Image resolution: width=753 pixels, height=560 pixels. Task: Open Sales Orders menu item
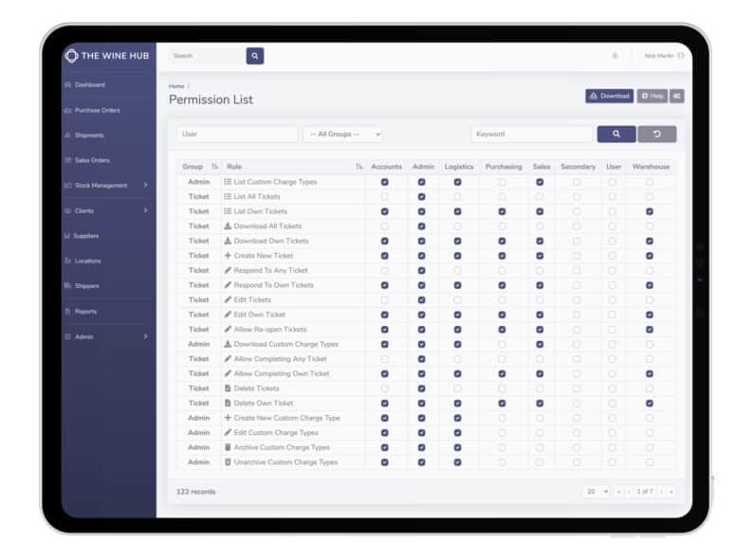point(92,160)
